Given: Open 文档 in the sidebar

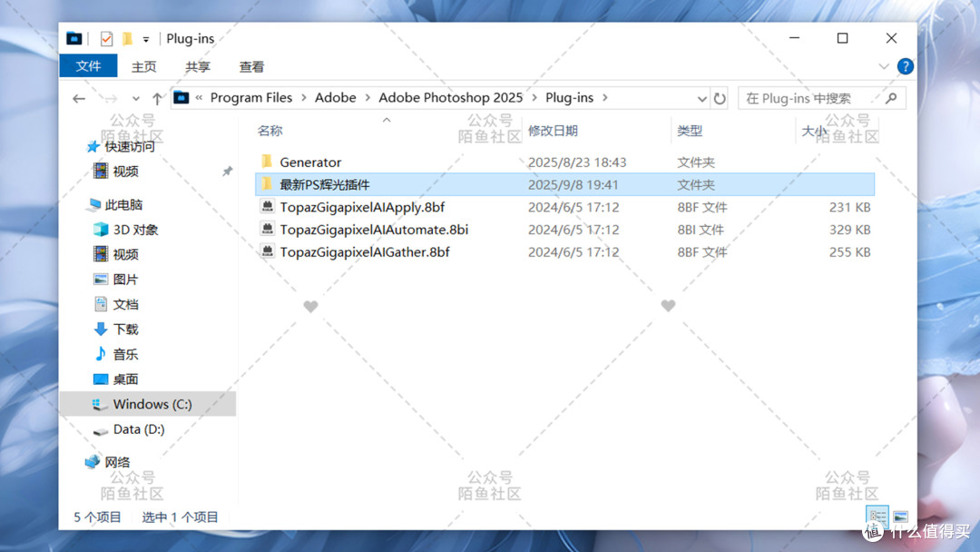Looking at the screenshot, I should pyautogui.click(x=125, y=304).
